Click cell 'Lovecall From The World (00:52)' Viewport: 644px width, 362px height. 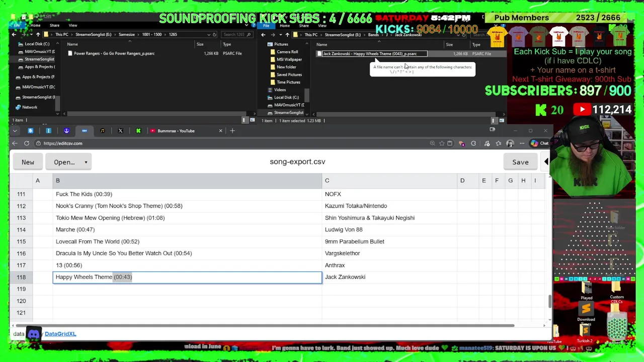pyautogui.click(x=187, y=241)
